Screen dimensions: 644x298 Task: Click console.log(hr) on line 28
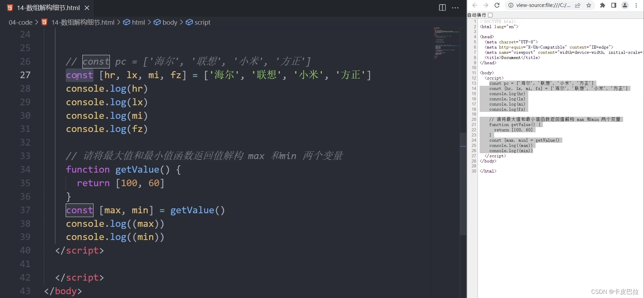point(107,89)
